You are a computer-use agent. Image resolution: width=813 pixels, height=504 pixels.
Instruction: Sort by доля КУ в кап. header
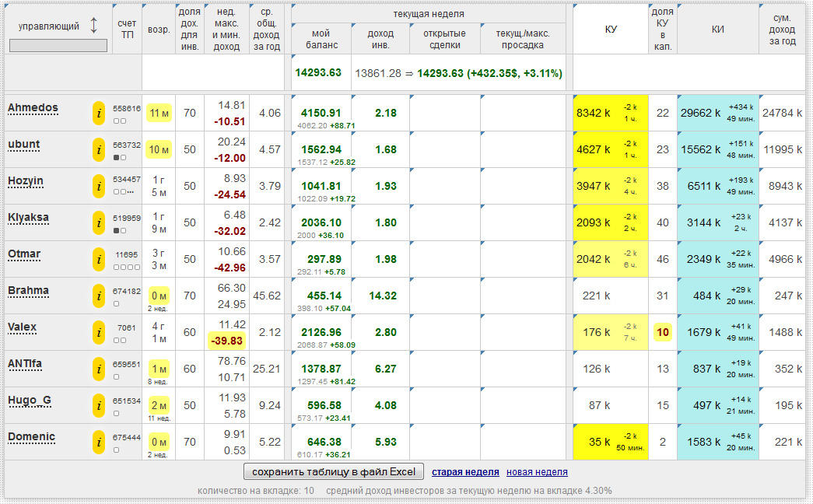point(663,29)
